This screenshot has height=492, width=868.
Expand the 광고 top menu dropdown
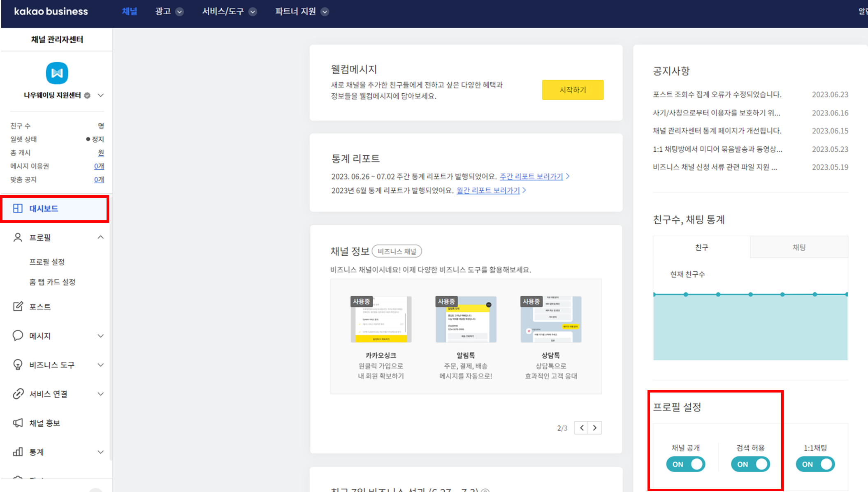pos(179,12)
